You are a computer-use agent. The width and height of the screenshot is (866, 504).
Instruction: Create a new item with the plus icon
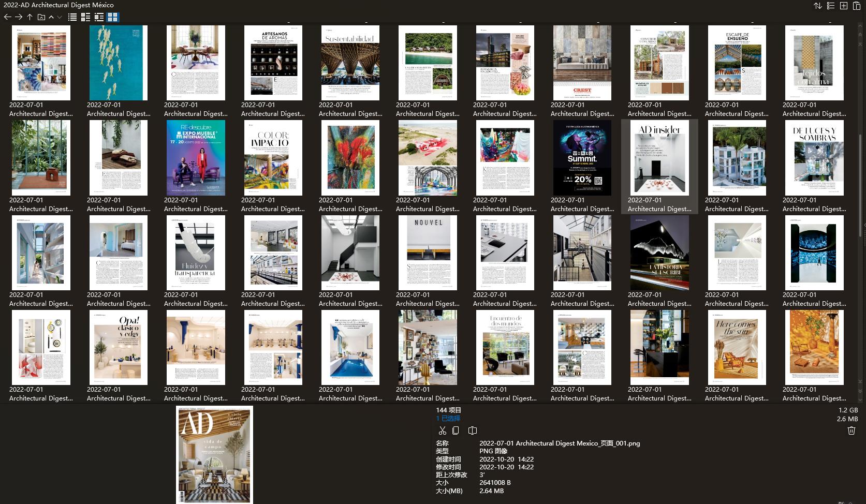click(844, 6)
